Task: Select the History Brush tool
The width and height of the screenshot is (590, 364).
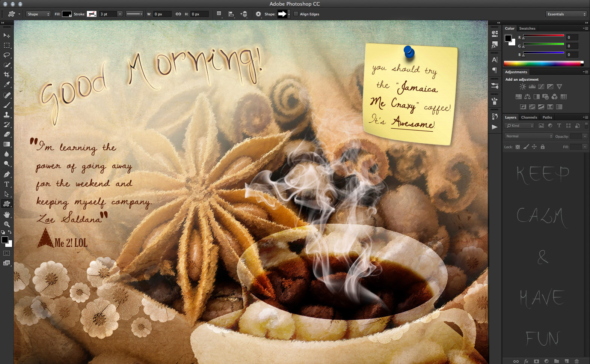Action: tap(7, 125)
